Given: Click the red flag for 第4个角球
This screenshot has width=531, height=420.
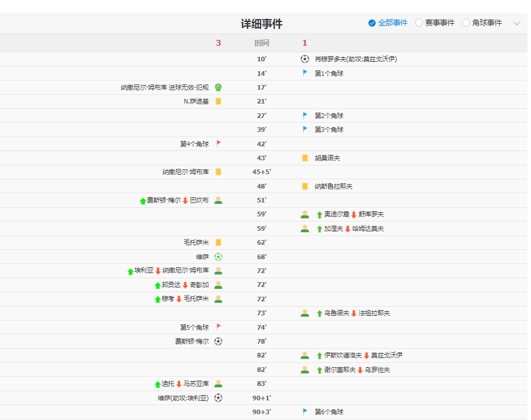Looking at the screenshot, I should tap(218, 143).
